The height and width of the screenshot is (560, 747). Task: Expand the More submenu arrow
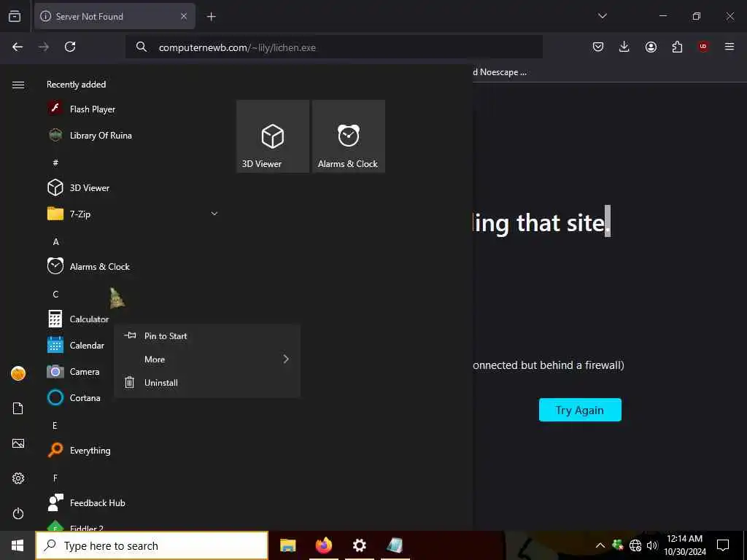pos(286,359)
